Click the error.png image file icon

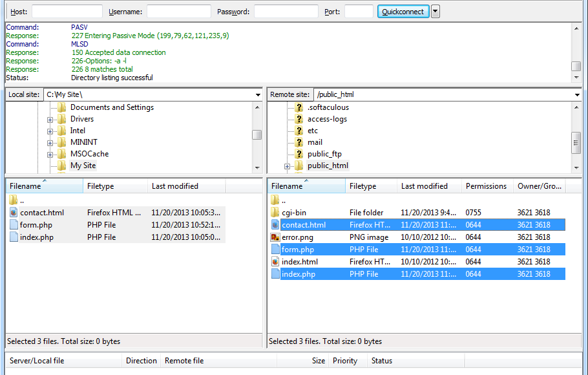(x=275, y=237)
